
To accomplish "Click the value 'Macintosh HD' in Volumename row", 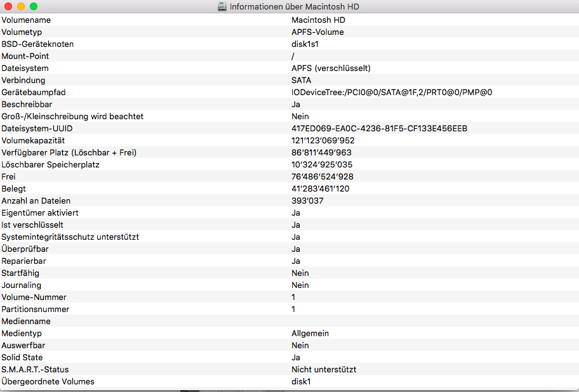I will coord(318,20).
